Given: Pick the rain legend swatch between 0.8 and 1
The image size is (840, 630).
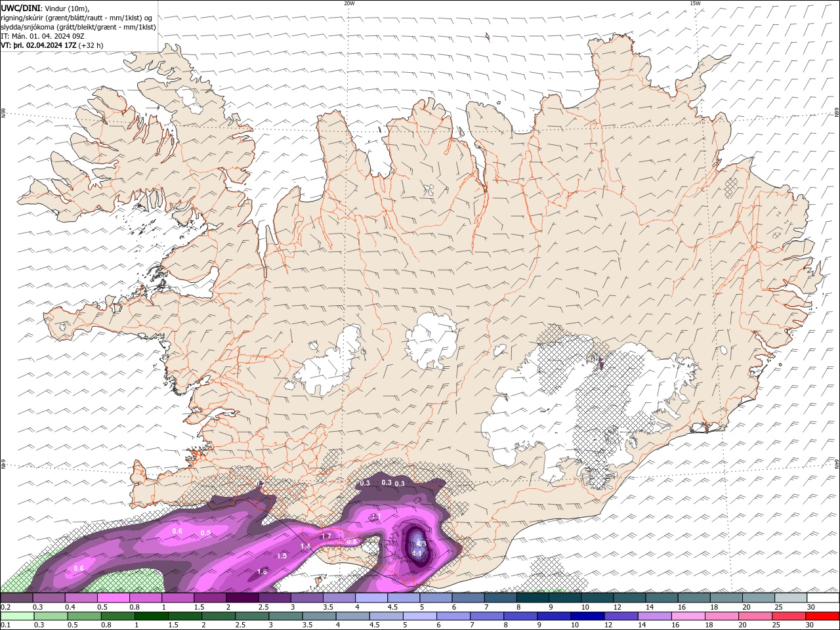Looking at the screenshot, I should tap(117, 616).
